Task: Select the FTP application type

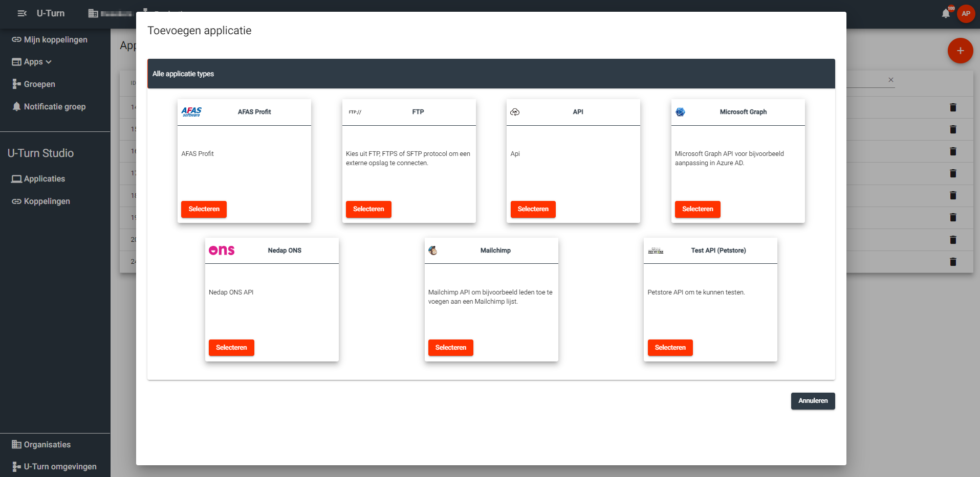Action: [x=368, y=209]
